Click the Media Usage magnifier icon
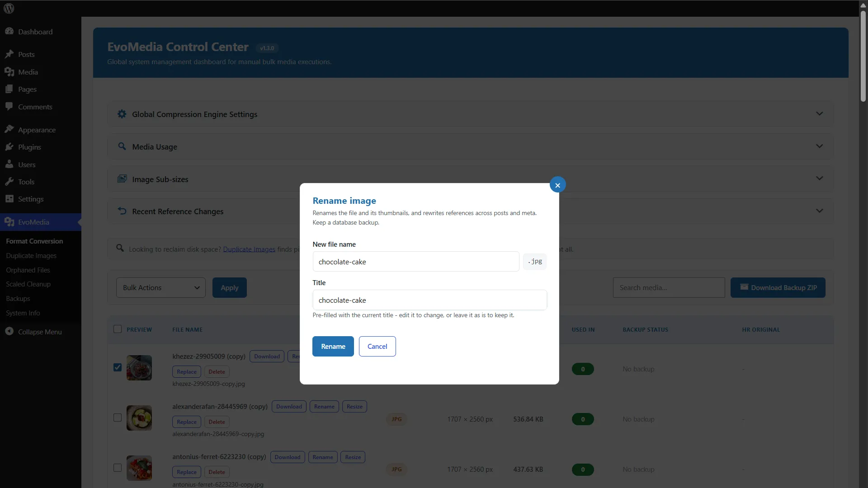The width and height of the screenshot is (868, 488). [x=122, y=146]
